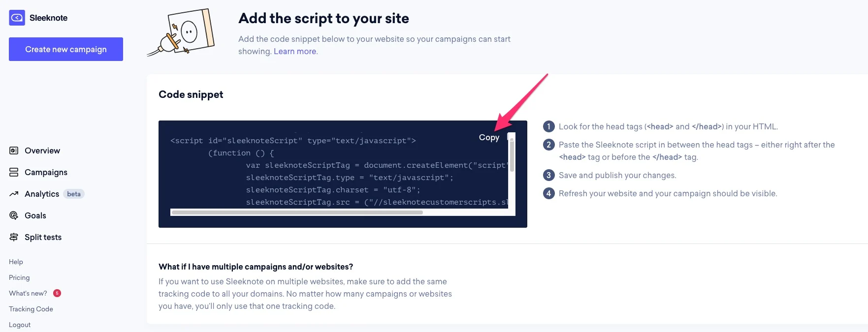868x332 pixels.
Task: Open the Learn more link
Action: coord(295,52)
